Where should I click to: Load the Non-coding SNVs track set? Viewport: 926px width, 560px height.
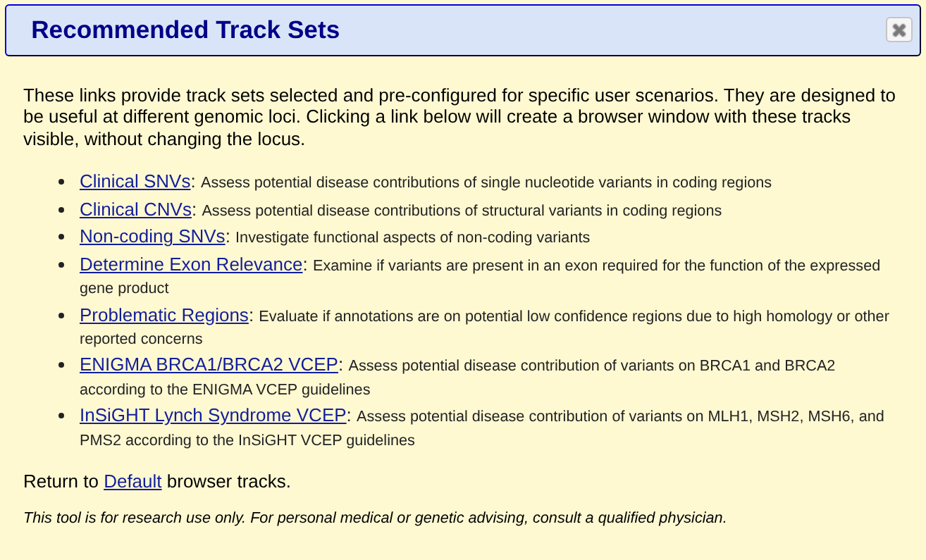coord(152,237)
